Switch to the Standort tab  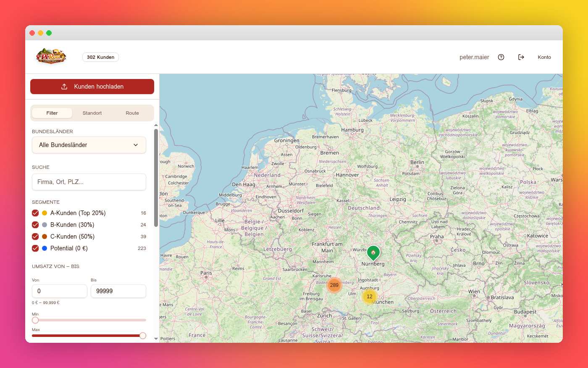92,113
